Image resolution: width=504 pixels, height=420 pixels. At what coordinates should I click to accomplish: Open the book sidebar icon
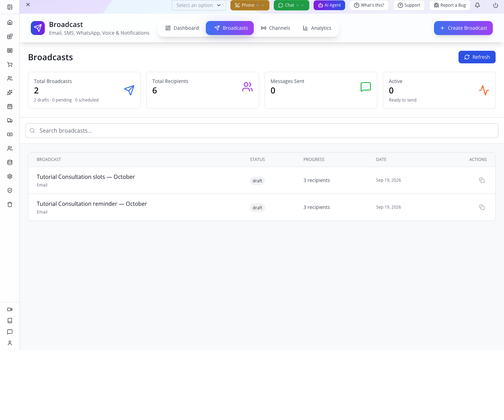pyautogui.click(x=10, y=321)
